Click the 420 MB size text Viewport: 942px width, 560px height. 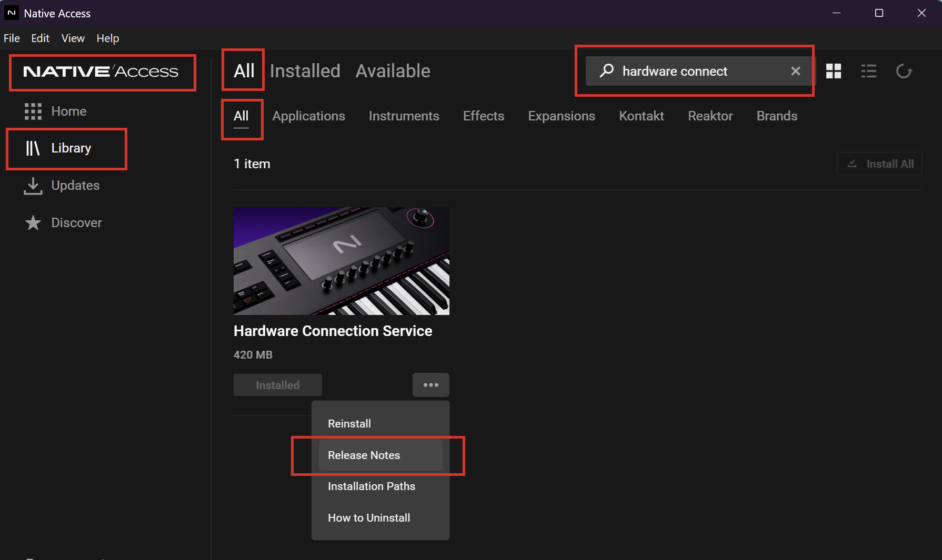click(x=253, y=355)
